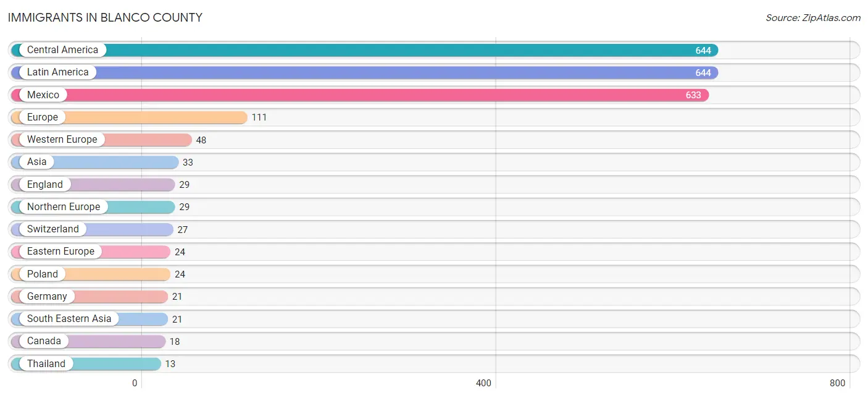Image resolution: width=868 pixels, height=398 pixels.
Task: Click the 33 value beside Asia bar
Action: [188, 163]
